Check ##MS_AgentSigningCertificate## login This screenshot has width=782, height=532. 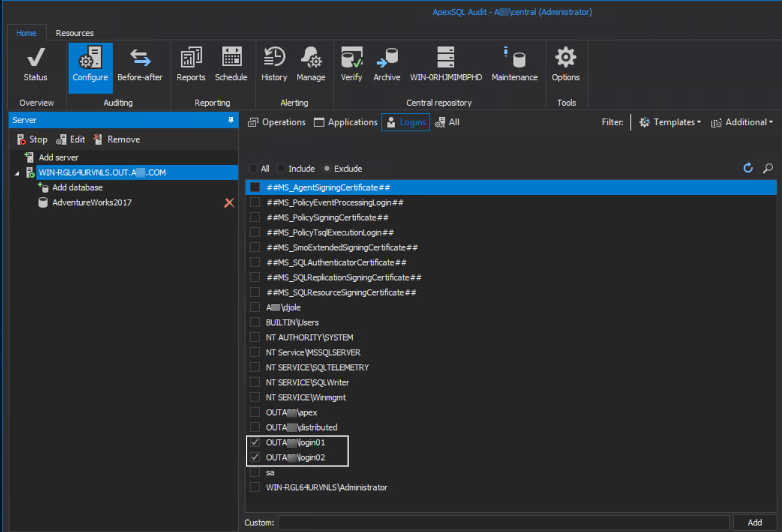(255, 187)
